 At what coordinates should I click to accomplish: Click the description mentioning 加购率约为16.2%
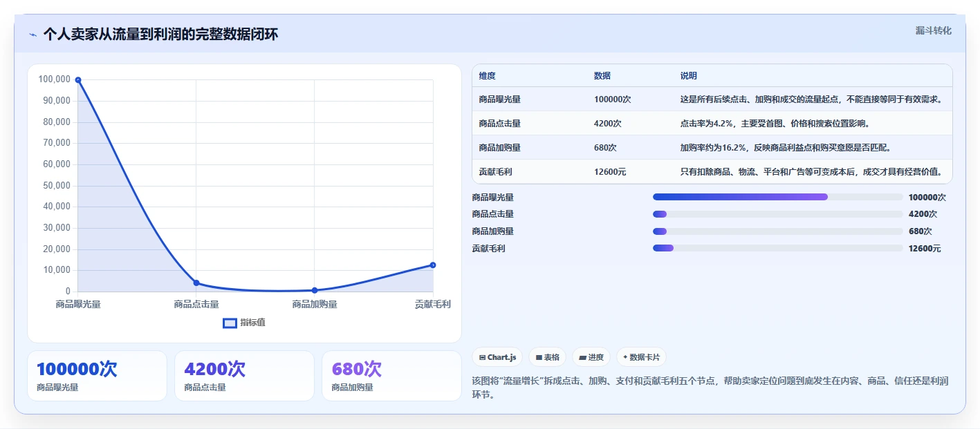click(786, 148)
